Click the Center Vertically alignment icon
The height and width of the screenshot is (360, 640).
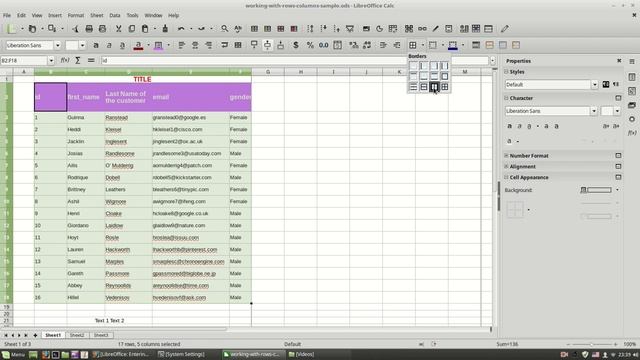coord(267,45)
